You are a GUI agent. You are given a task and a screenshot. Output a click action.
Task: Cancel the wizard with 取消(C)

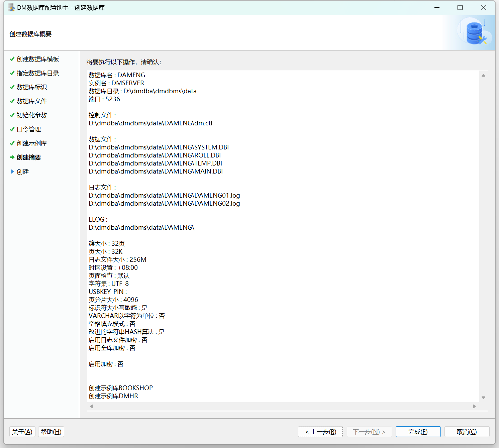coord(467,432)
